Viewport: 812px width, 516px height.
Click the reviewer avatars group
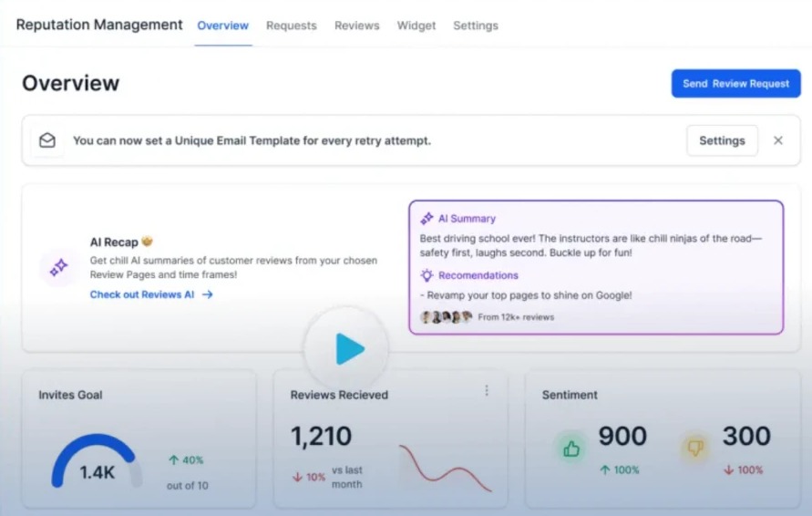point(446,317)
